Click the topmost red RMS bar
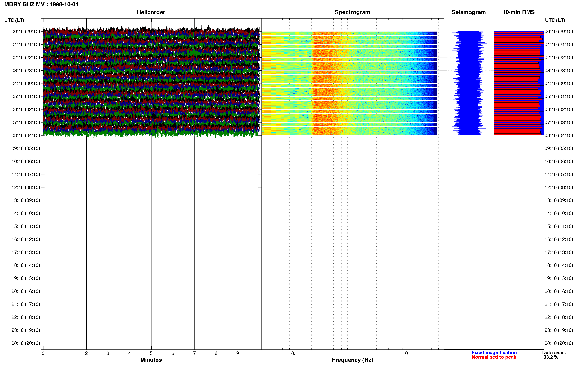588x368 pixels. (x=518, y=32)
